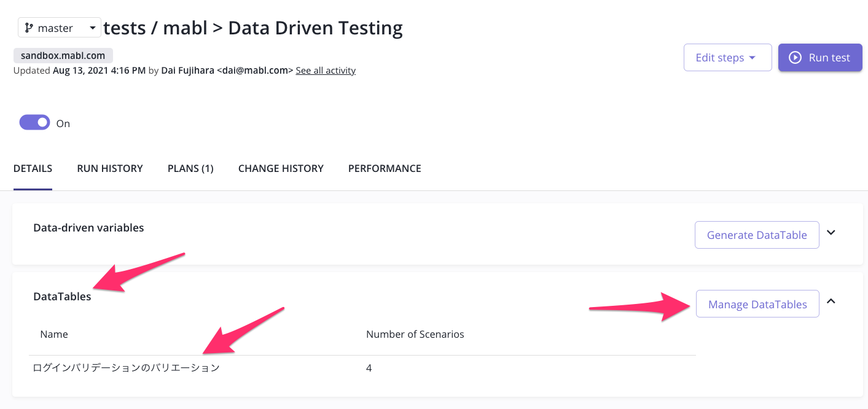Select the Details tab

33,168
